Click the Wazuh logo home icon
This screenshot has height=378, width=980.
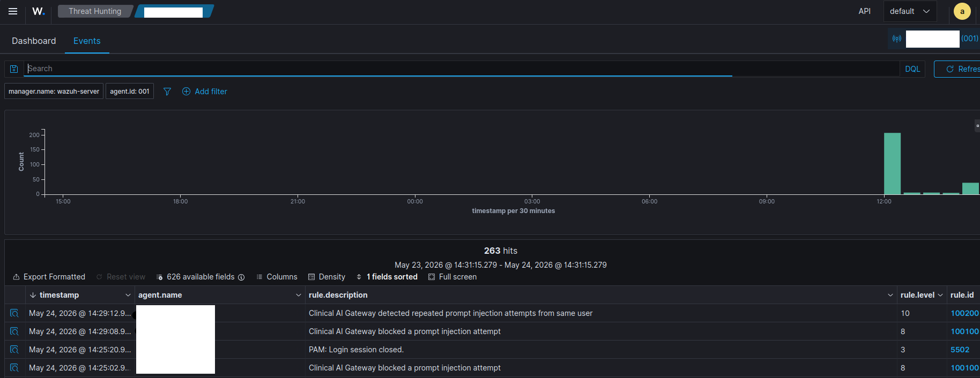(x=39, y=11)
